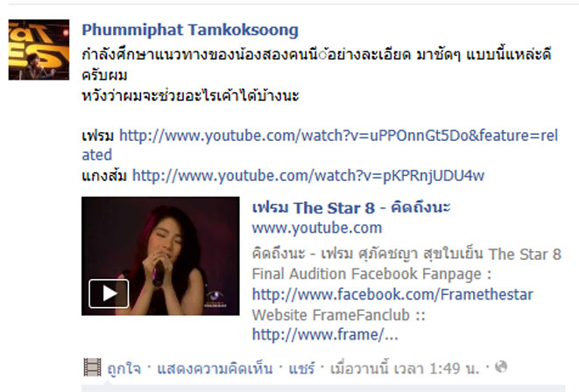Open the truncated http://www.frame/... link
579x392 pixels.
[325, 335]
